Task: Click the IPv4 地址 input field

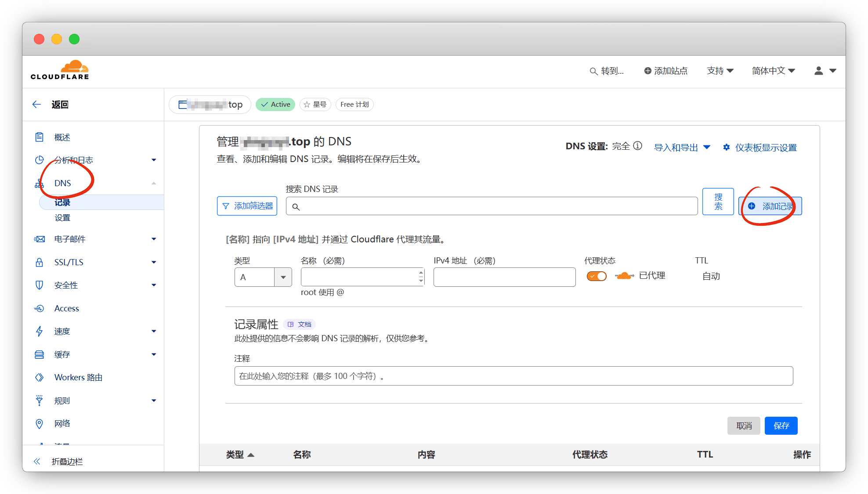Action: [x=504, y=277]
